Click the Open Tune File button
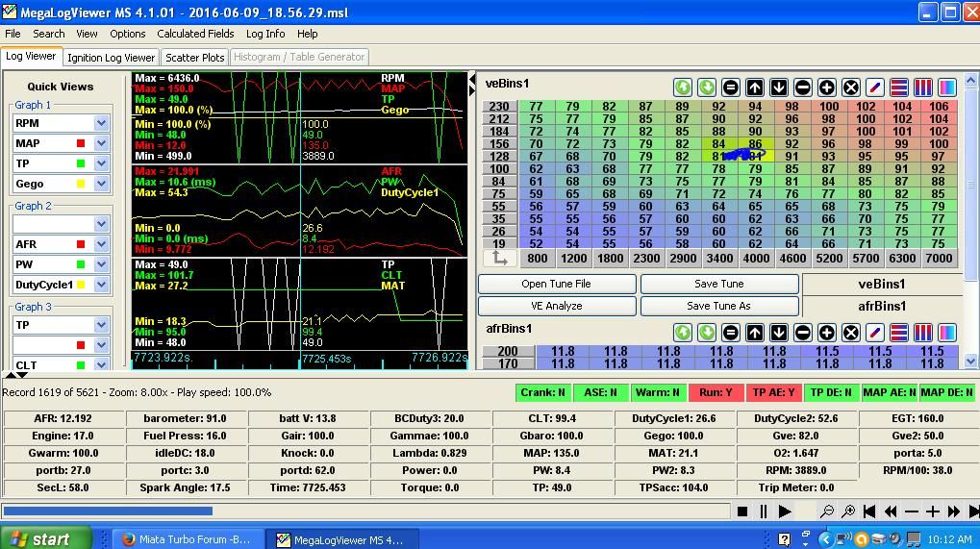 tap(557, 284)
